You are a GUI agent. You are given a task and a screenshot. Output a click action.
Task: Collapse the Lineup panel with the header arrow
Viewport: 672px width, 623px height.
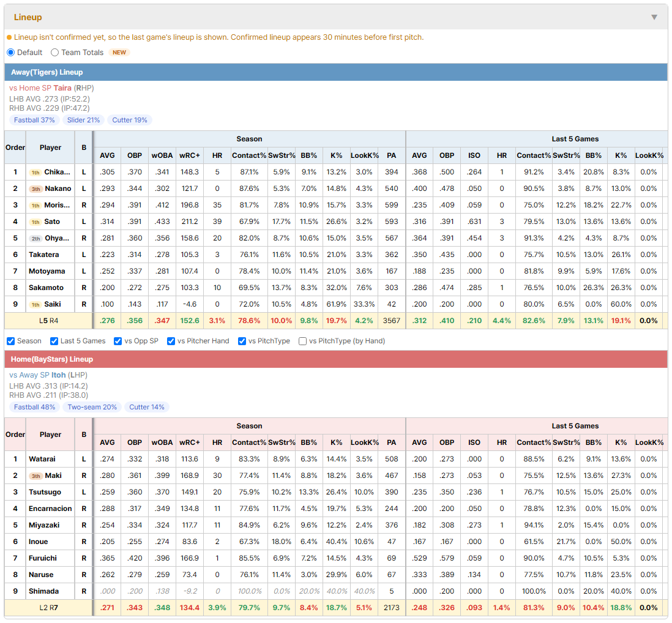point(654,17)
